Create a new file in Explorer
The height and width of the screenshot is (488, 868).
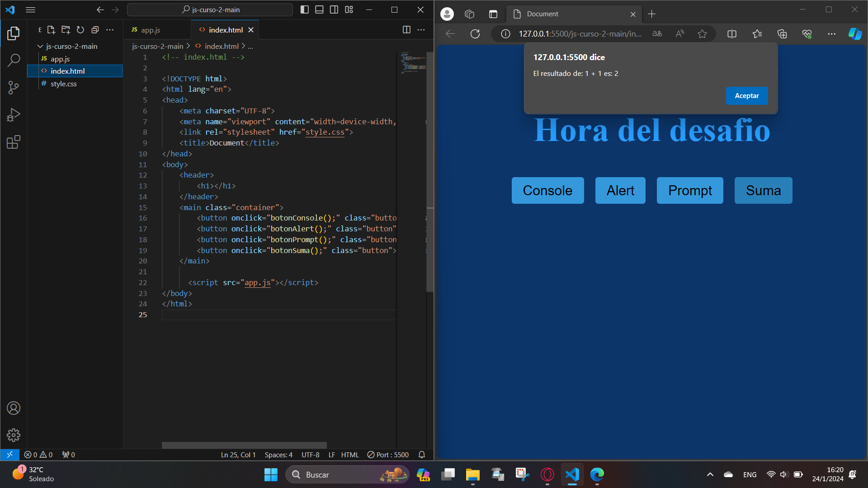pos(51,30)
